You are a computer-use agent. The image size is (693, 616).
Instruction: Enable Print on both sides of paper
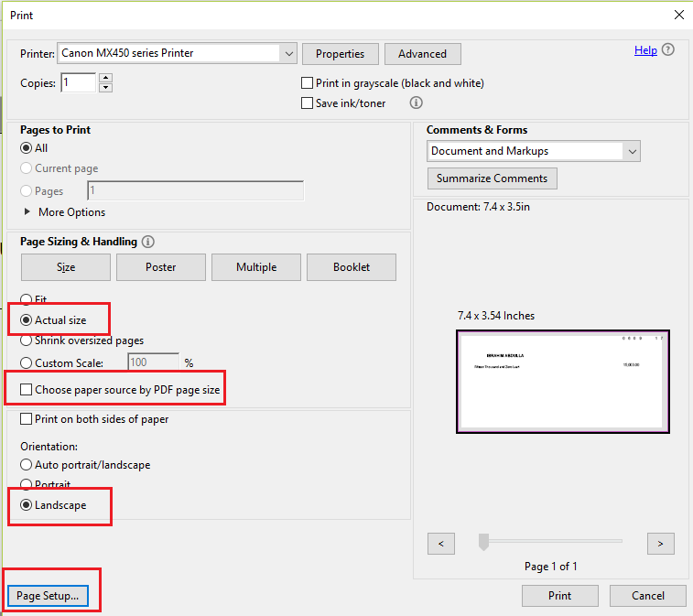[x=27, y=419]
